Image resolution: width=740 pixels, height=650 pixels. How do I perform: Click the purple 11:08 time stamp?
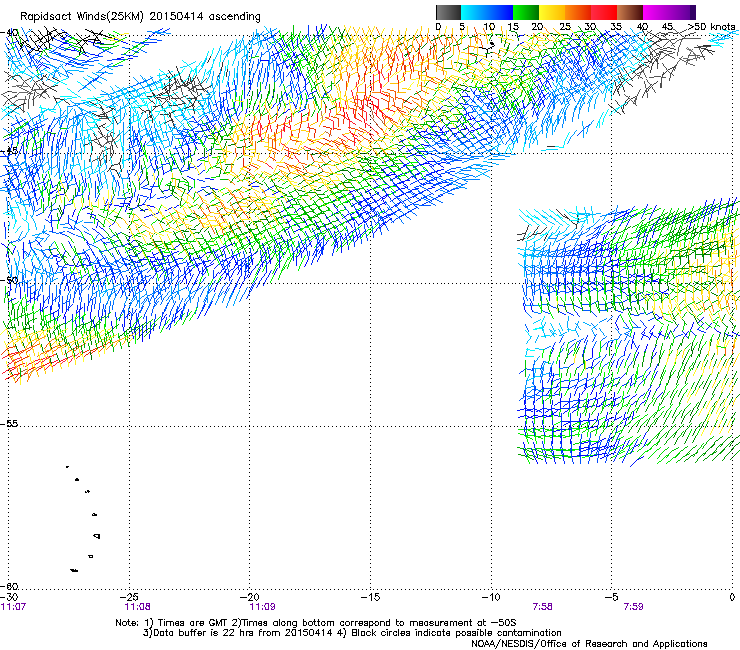tap(137, 607)
